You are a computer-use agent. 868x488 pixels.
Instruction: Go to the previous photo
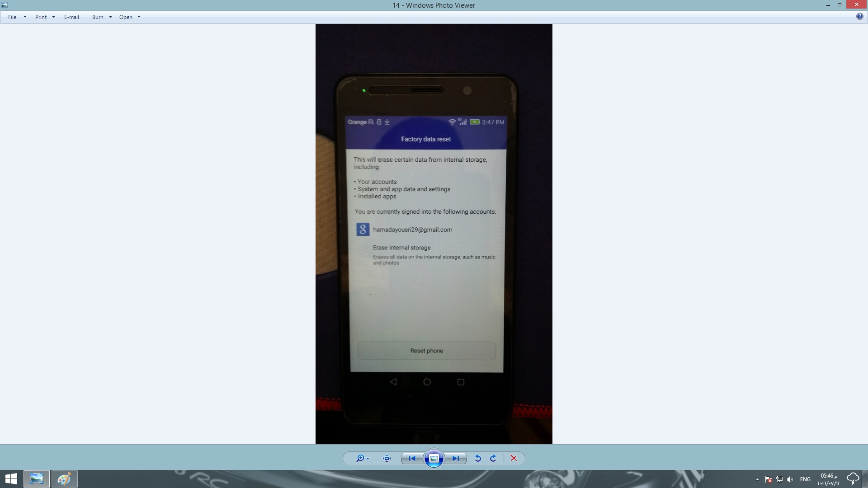tap(412, 458)
